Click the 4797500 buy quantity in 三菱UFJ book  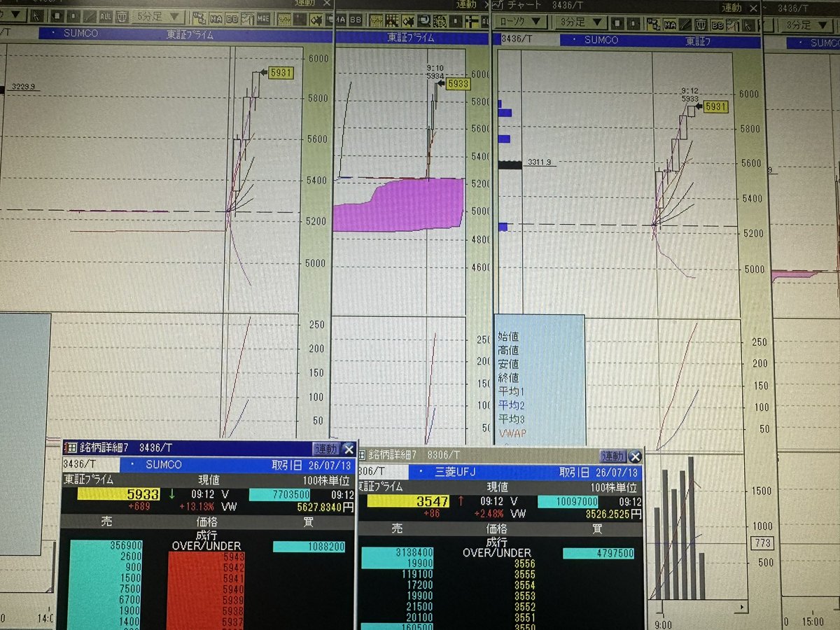(598, 553)
